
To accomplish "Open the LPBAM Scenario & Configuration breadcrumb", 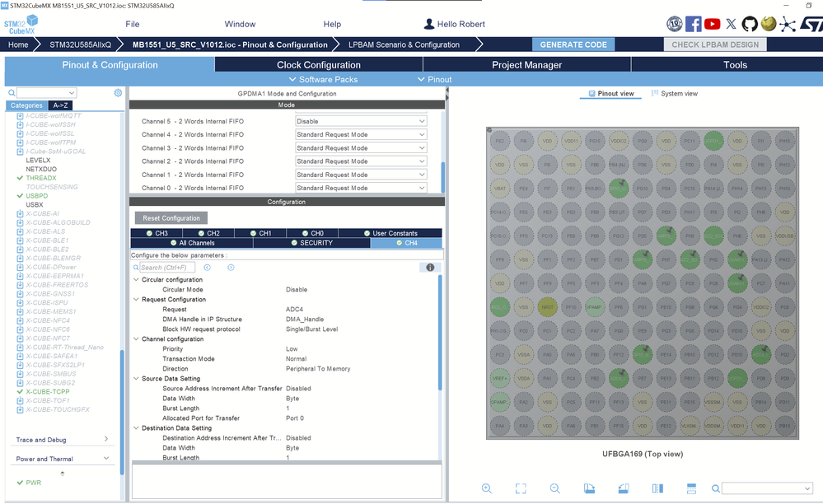I will (x=404, y=44).
